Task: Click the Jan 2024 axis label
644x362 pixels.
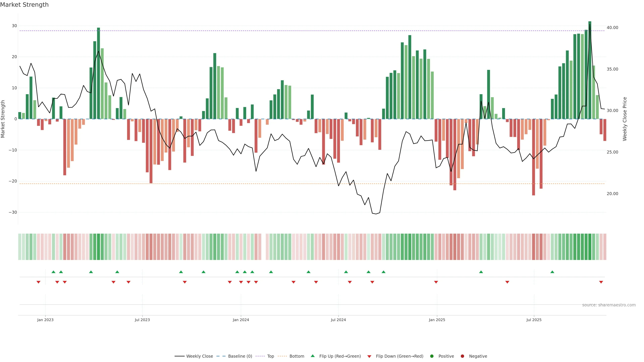Action: [241, 320]
